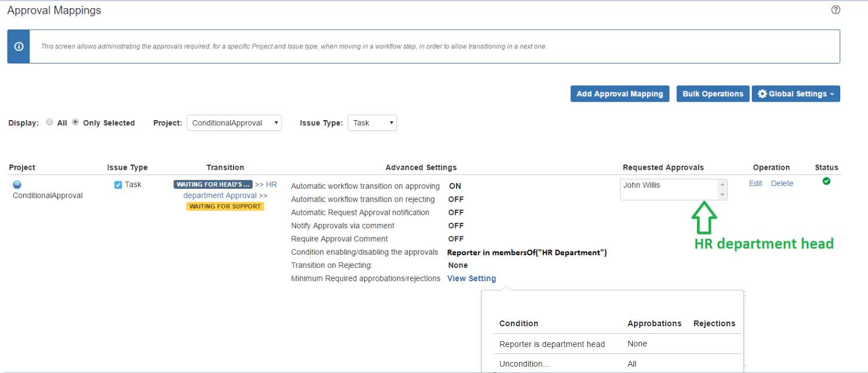Screen dimensions: 868x373
Task: Open the Project dropdown showing ConditionalApproval
Action: [x=234, y=123]
